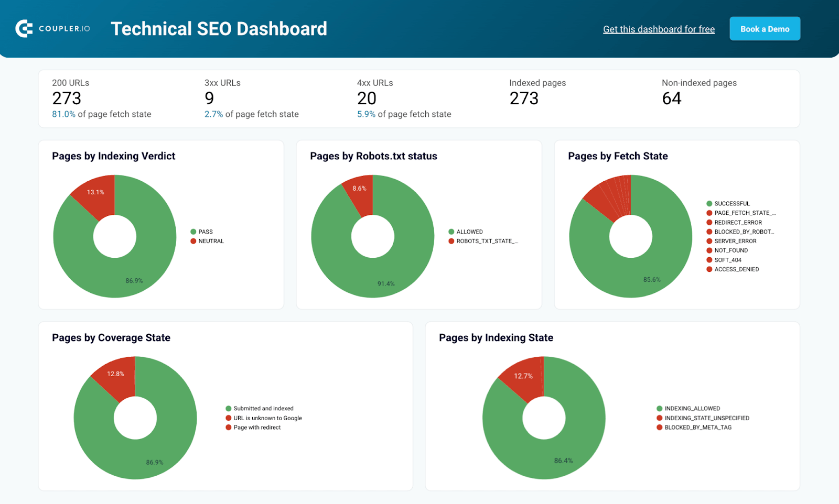Click the 12.8% slice in Coverage State chart

116,378
